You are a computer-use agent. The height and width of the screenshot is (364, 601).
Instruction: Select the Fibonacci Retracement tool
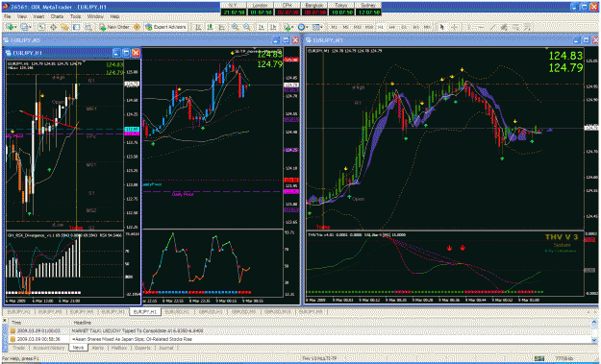(x=516, y=27)
